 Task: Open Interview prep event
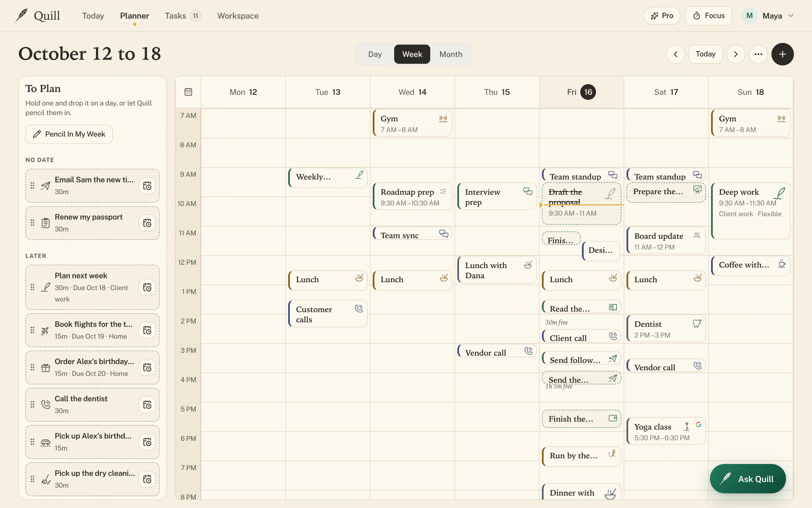(x=497, y=196)
